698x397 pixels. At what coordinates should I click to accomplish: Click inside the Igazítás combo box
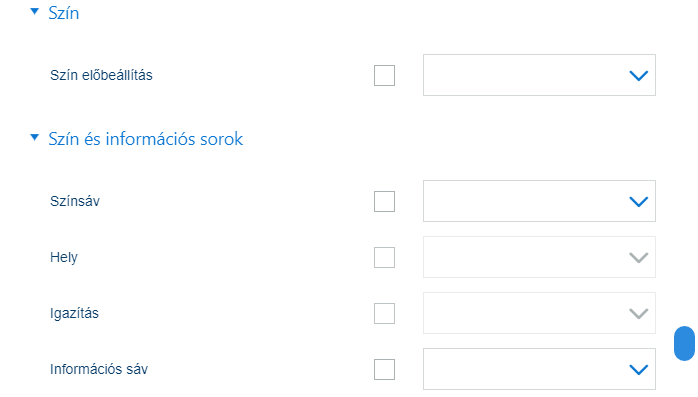539,313
